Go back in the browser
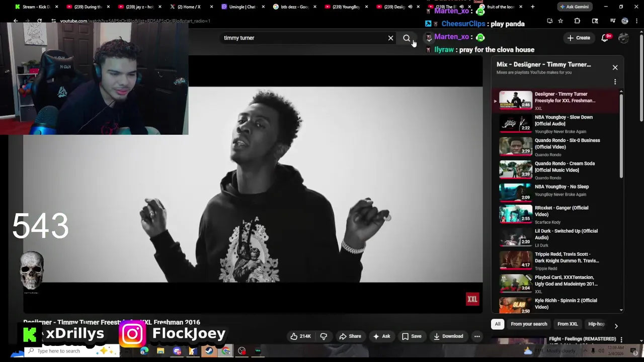 [16, 21]
